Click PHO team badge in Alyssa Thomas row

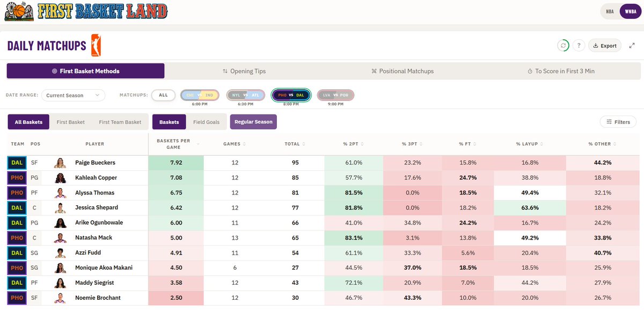tap(17, 192)
